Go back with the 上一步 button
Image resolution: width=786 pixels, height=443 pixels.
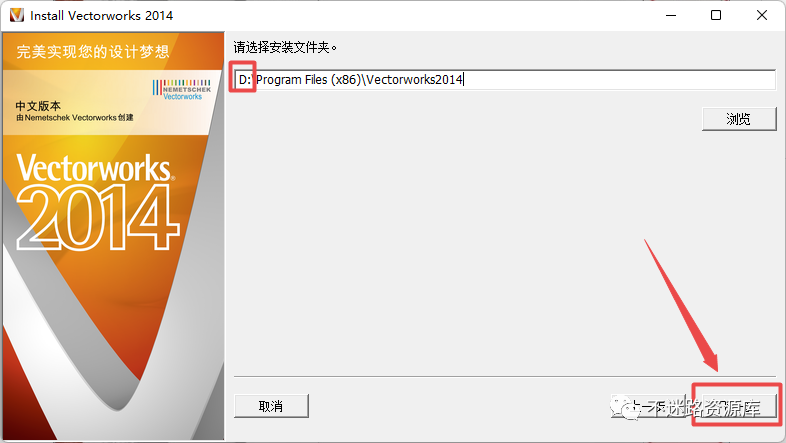648,406
